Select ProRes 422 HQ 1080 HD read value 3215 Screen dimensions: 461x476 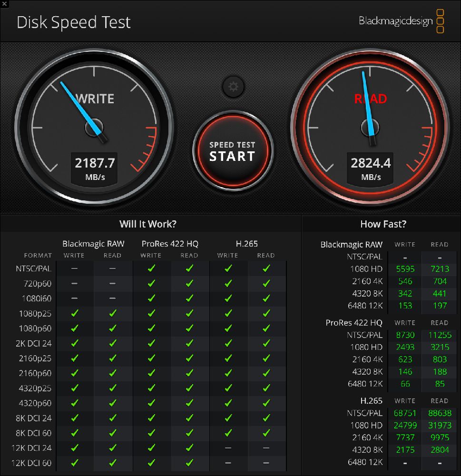click(x=440, y=347)
